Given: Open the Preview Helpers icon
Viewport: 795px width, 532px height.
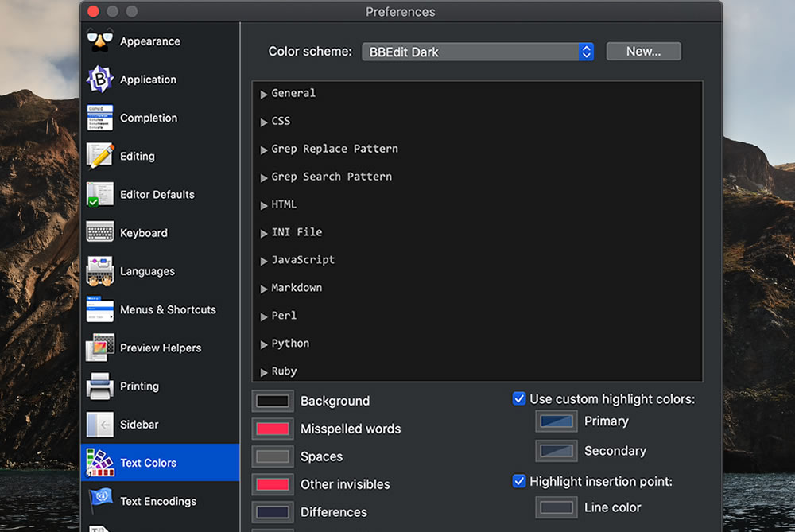Looking at the screenshot, I should pyautogui.click(x=100, y=348).
